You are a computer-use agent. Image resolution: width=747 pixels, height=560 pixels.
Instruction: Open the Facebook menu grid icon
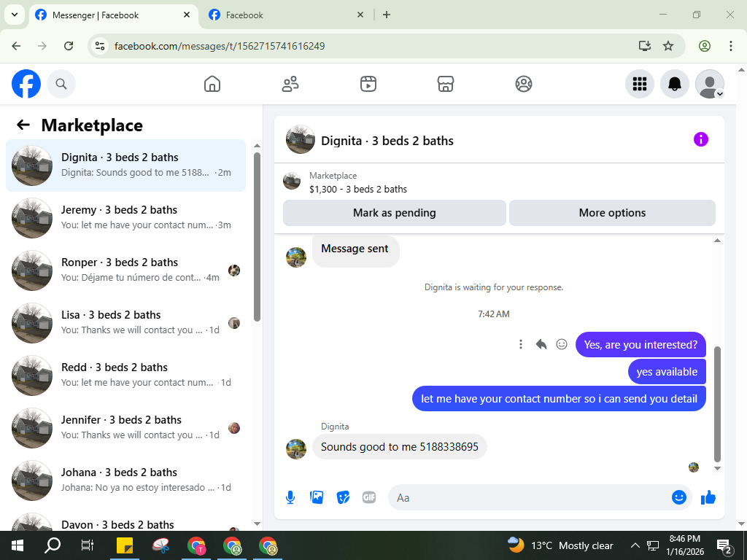639,84
